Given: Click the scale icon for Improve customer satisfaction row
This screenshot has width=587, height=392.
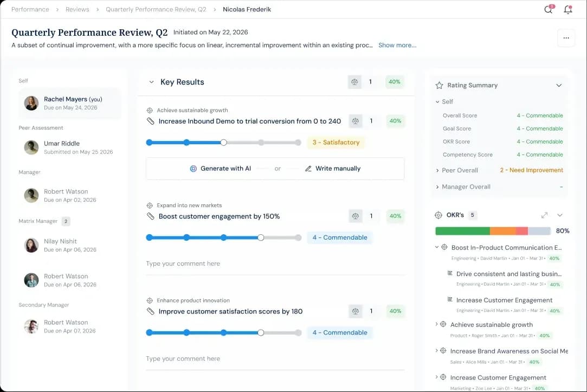Looking at the screenshot, I should (x=355, y=311).
